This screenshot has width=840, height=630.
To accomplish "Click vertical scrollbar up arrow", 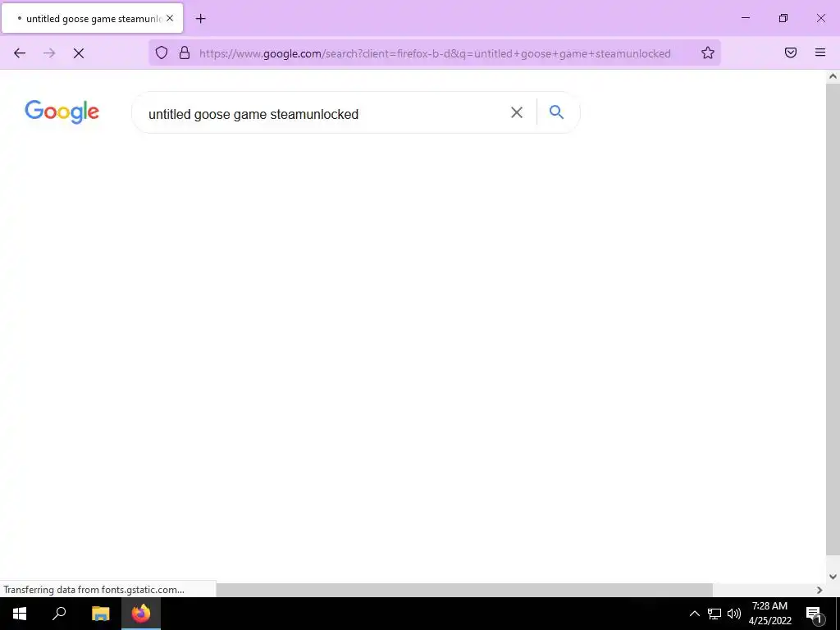I will [x=833, y=76].
